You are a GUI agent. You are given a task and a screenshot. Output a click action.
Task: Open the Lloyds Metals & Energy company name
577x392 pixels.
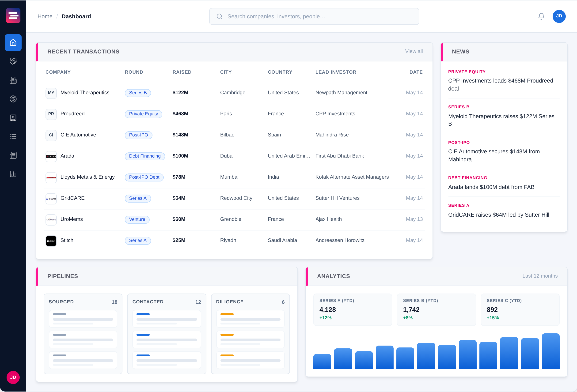point(88,177)
